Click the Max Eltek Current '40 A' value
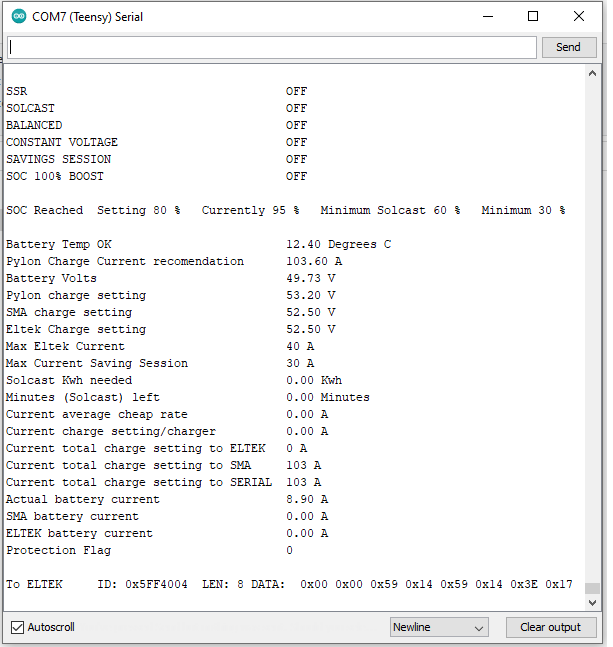 (300, 346)
